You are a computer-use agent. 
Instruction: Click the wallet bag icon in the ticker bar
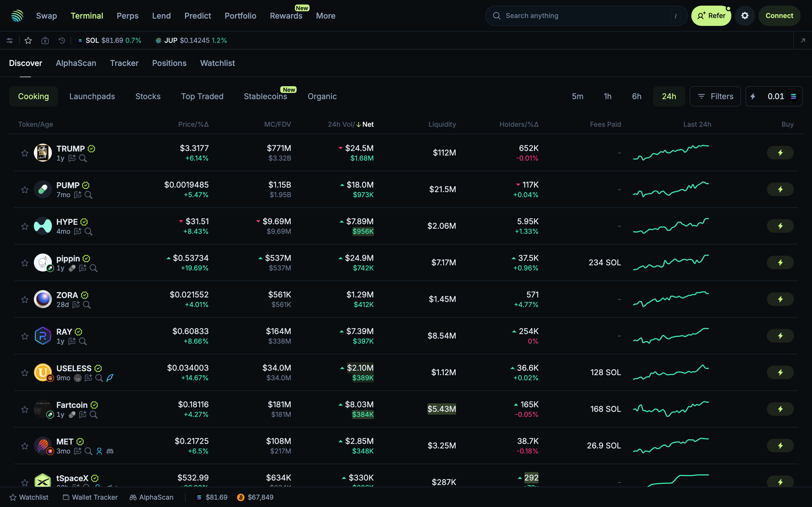coord(45,40)
